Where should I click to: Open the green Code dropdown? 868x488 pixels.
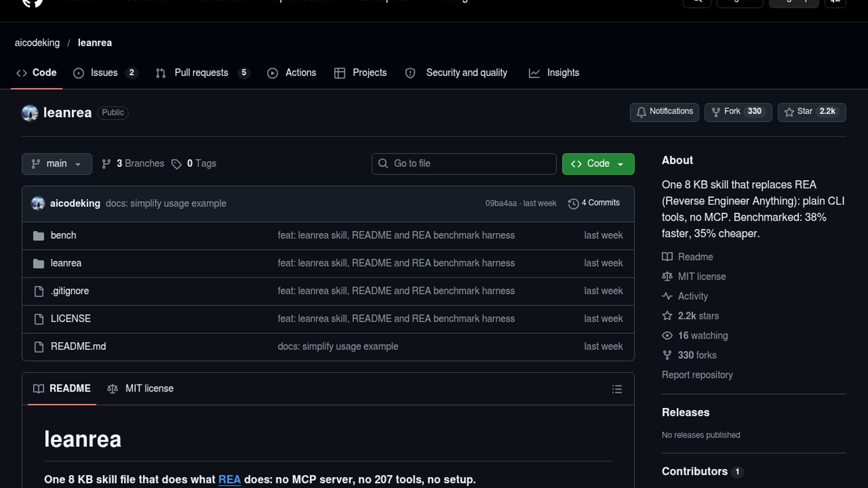coord(598,164)
